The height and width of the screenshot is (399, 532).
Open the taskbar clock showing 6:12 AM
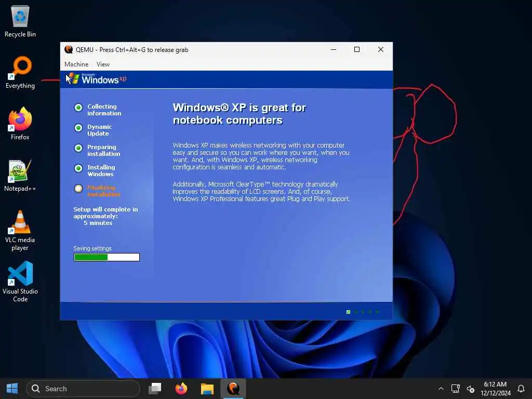click(x=495, y=389)
